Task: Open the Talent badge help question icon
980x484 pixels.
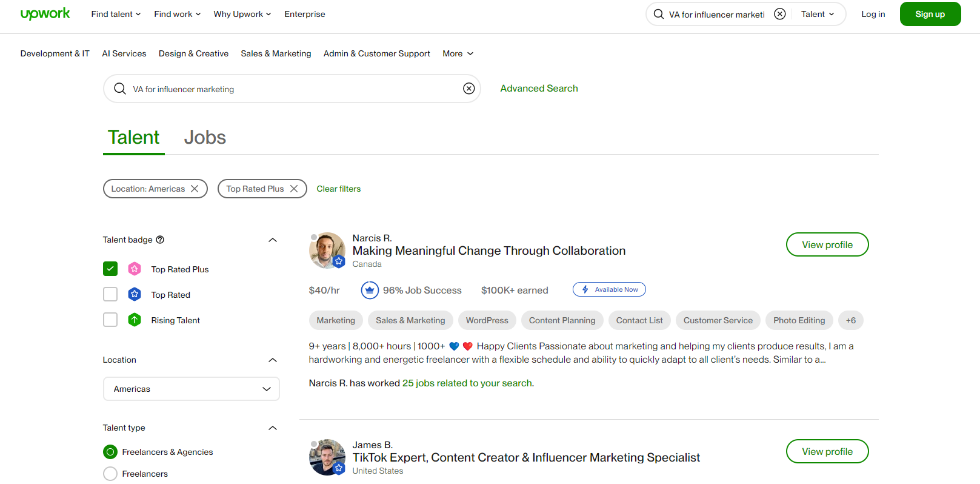Action: (160, 240)
